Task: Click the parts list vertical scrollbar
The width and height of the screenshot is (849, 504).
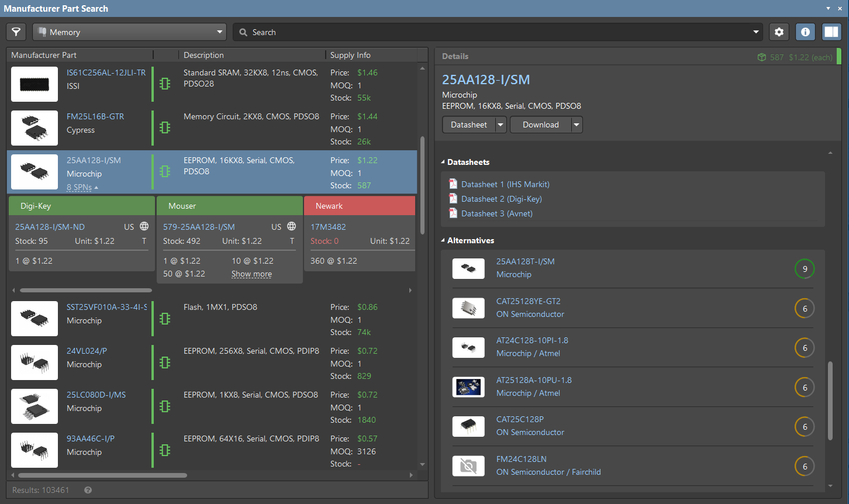Action: (422, 186)
